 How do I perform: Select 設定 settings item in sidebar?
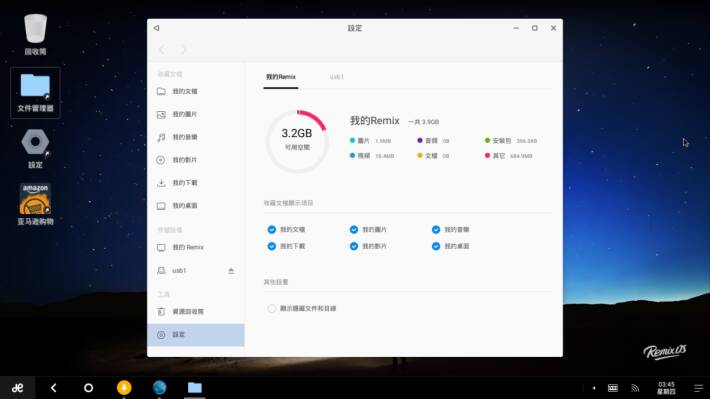click(x=196, y=335)
